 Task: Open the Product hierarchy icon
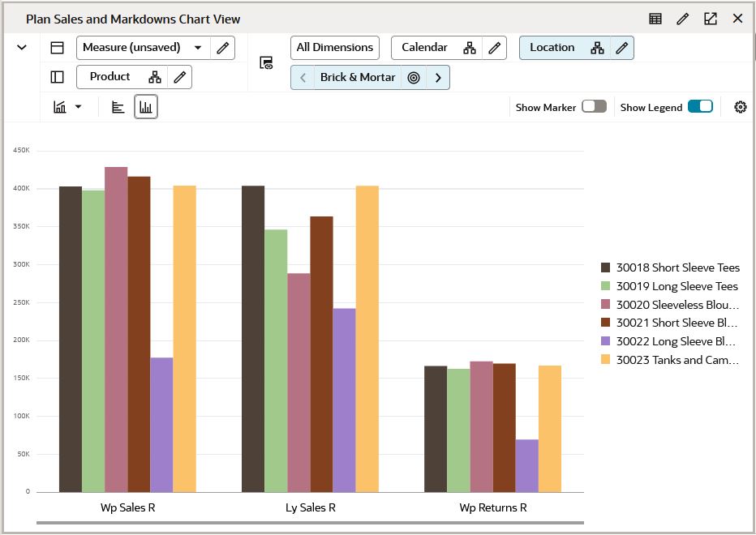click(x=155, y=76)
